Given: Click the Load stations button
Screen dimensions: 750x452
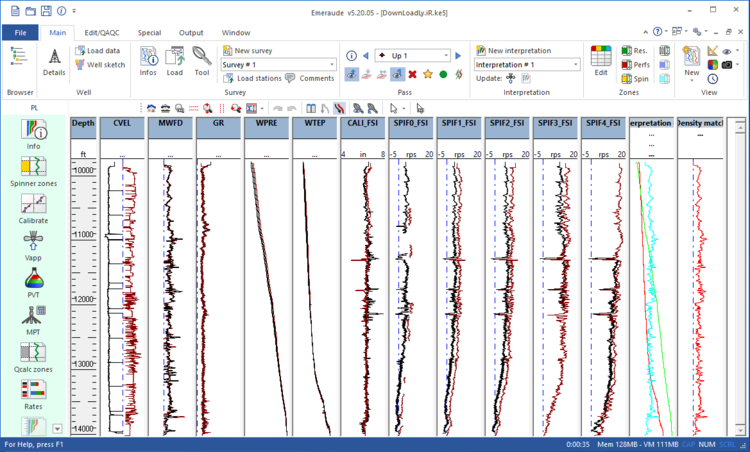Looking at the screenshot, I should (x=252, y=78).
